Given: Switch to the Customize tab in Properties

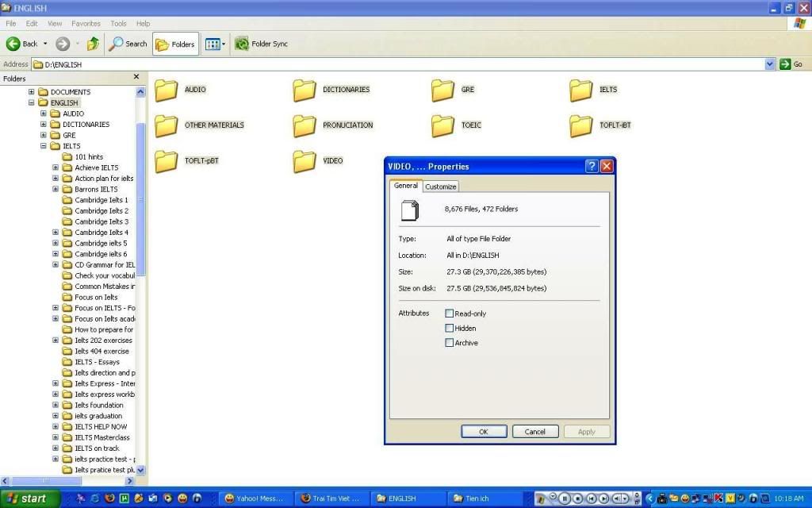Looking at the screenshot, I should (441, 187).
